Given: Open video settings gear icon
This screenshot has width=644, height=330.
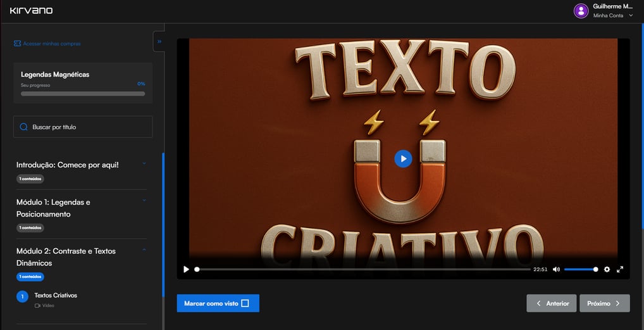Looking at the screenshot, I should [x=607, y=269].
